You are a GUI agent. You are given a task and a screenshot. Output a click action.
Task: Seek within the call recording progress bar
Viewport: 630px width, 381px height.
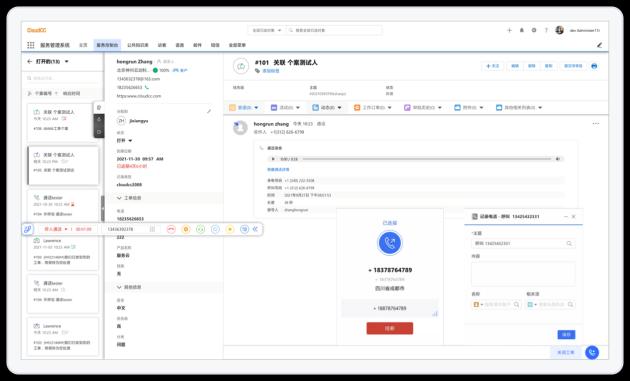427,159
